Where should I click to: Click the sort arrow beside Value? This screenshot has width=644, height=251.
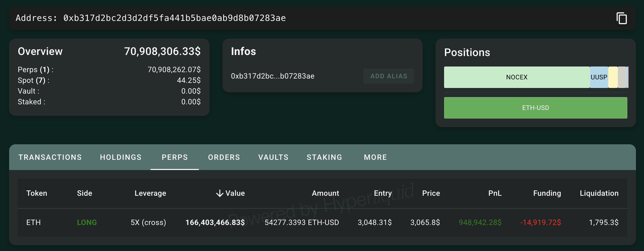pos(219,193)
